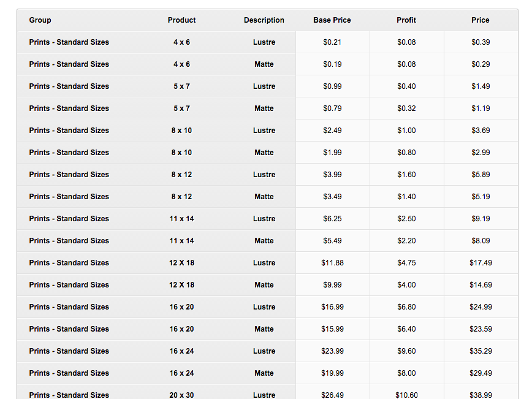Select price $1.49 cell
Image resolution: width=532 pixels, height=399 pixels.
point(481,86)
